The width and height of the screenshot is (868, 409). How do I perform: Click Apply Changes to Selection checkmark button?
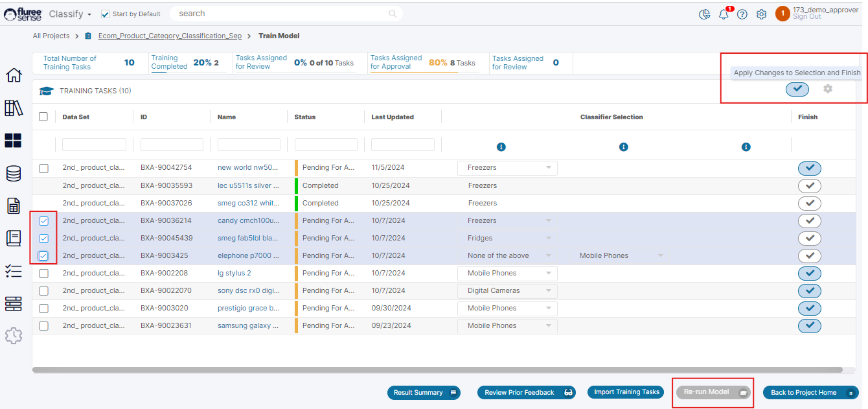pos(797,89)
